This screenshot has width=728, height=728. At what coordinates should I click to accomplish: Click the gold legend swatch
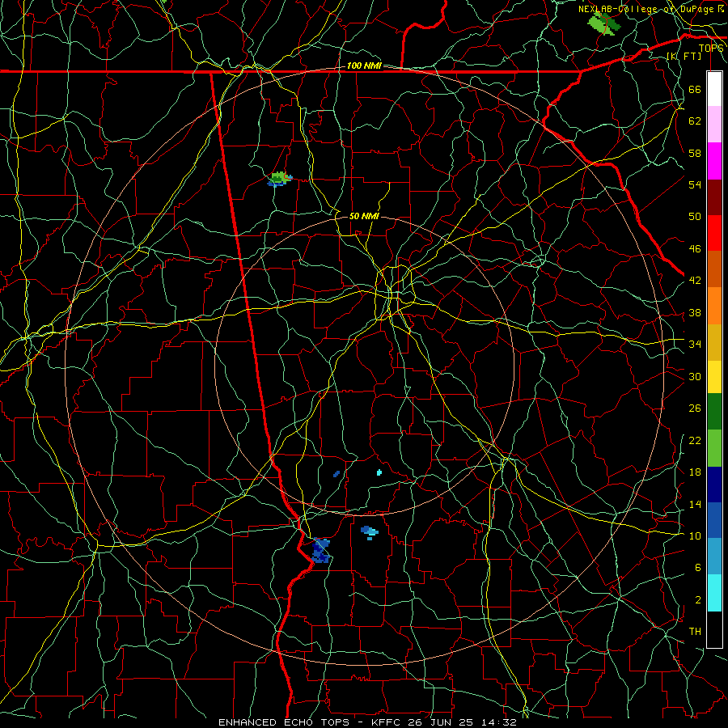[714, 342]
